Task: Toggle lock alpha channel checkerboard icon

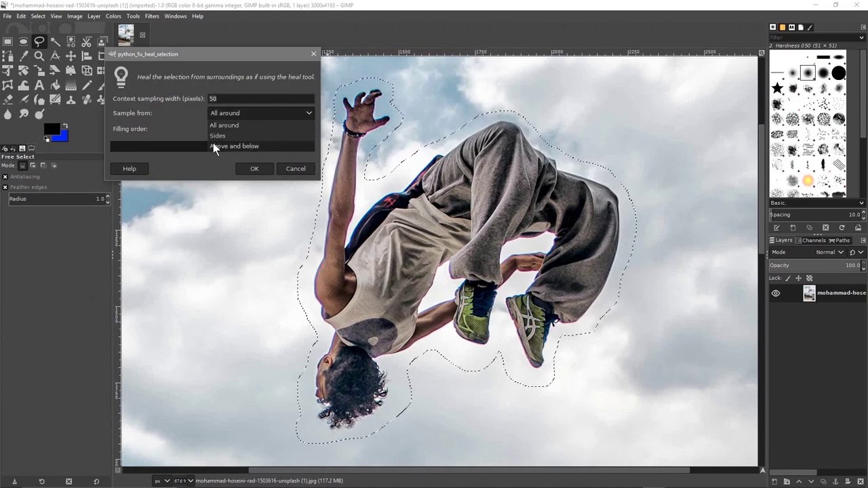Action: [x=809, y=278]
